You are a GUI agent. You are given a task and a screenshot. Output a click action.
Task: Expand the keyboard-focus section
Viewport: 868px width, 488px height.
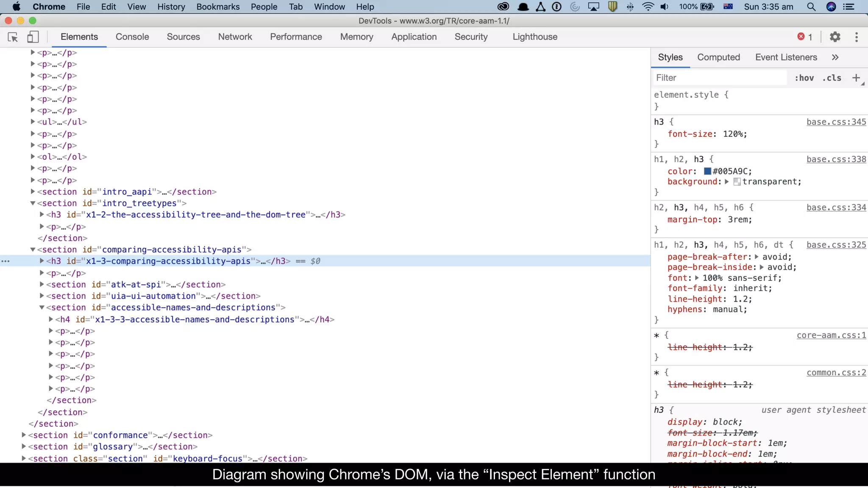(x=24, y=458)
